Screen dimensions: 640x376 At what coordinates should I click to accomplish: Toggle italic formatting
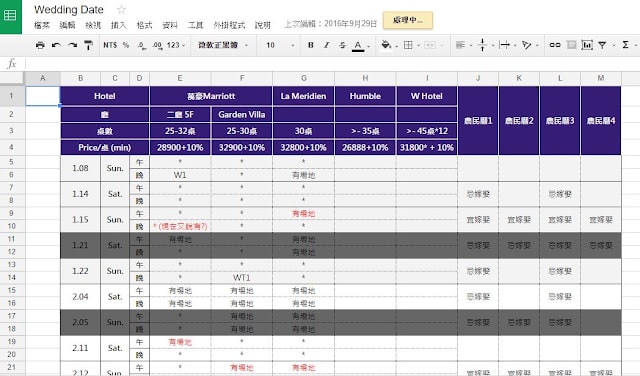[326, 45]
